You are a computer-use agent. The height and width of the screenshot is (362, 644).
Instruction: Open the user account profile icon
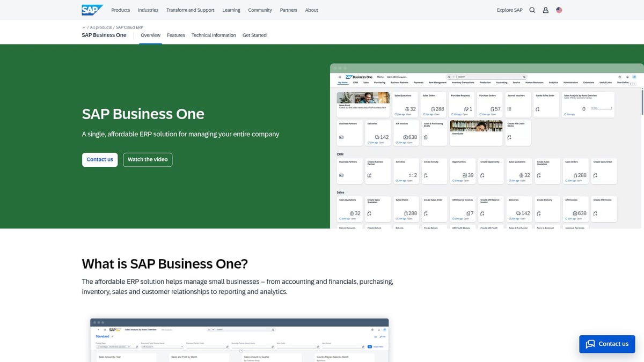click(546, 10)
